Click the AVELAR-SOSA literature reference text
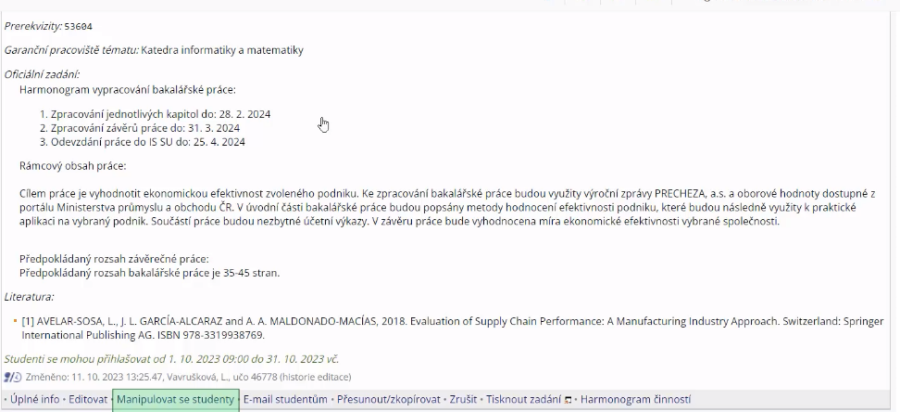This screenshot has height=412, width=900. coord(452,328)
